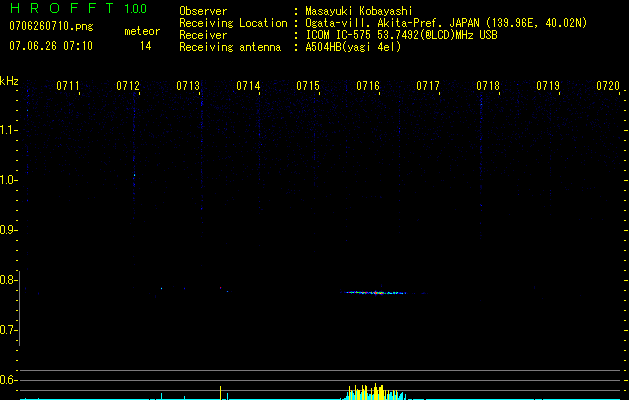Screen dimensions: 629x400
Task: Click the 1.1 frequency axis label
Action: click(x=8, y=130)
